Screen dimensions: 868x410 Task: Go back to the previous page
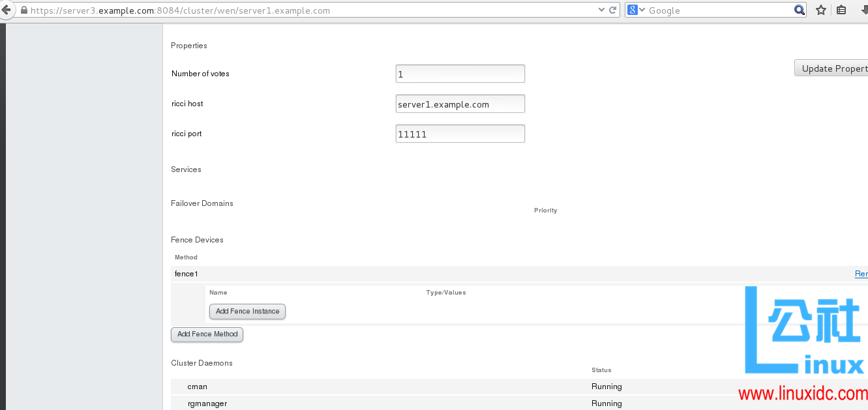click(x=7, y=10)
